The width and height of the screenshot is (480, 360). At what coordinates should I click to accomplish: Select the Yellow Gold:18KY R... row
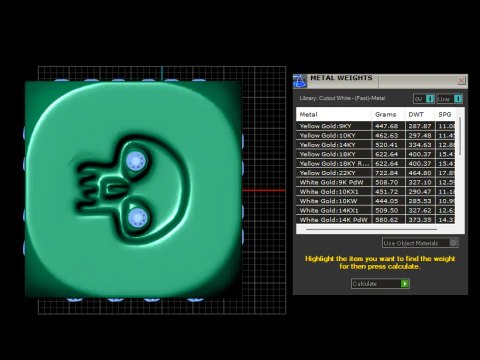click(x=376, y=163)
